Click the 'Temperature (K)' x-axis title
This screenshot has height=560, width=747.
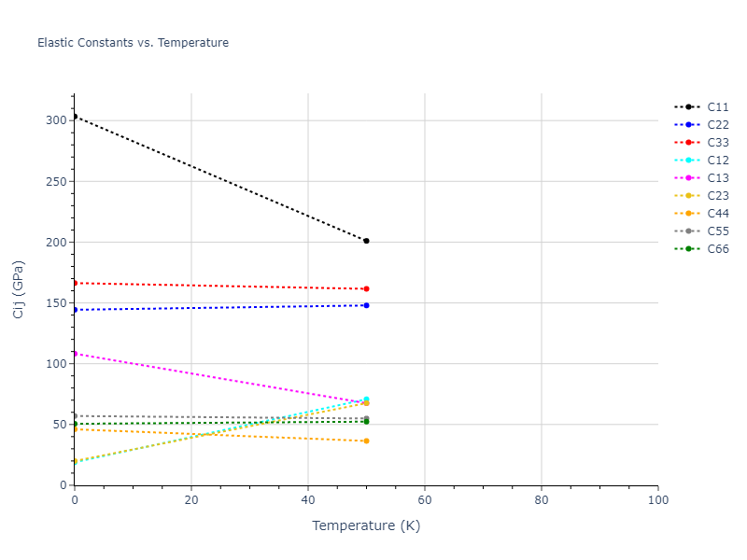[366, 526]
